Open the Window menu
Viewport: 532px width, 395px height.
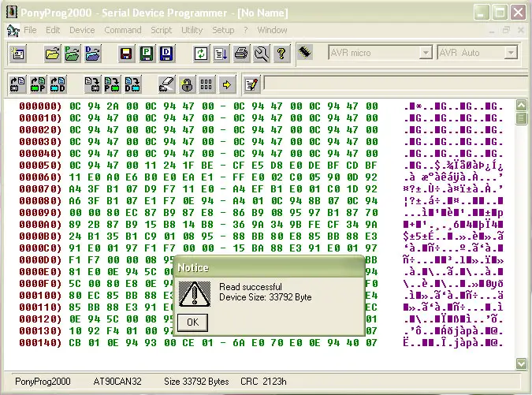(272, 30)
